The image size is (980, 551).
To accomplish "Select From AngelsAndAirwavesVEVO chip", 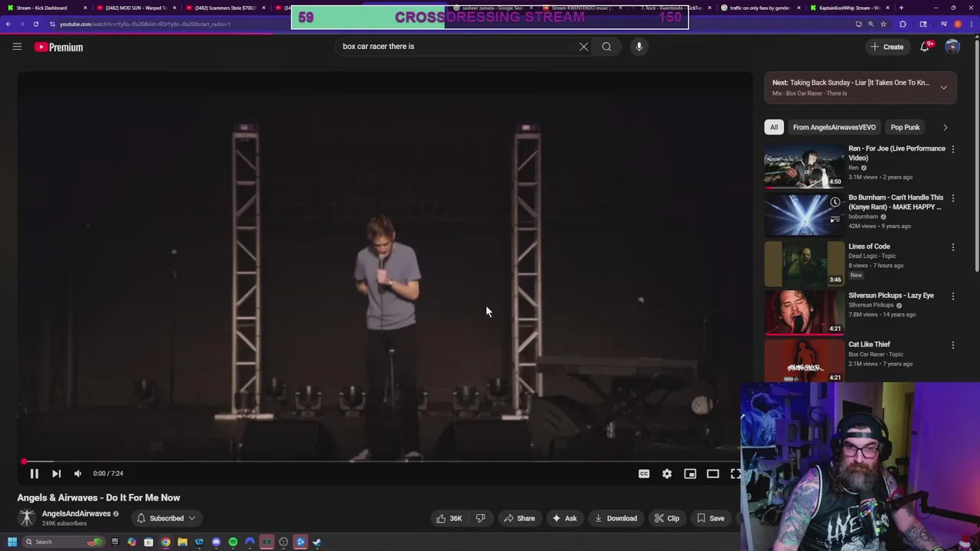I will [x=834, y=127].
